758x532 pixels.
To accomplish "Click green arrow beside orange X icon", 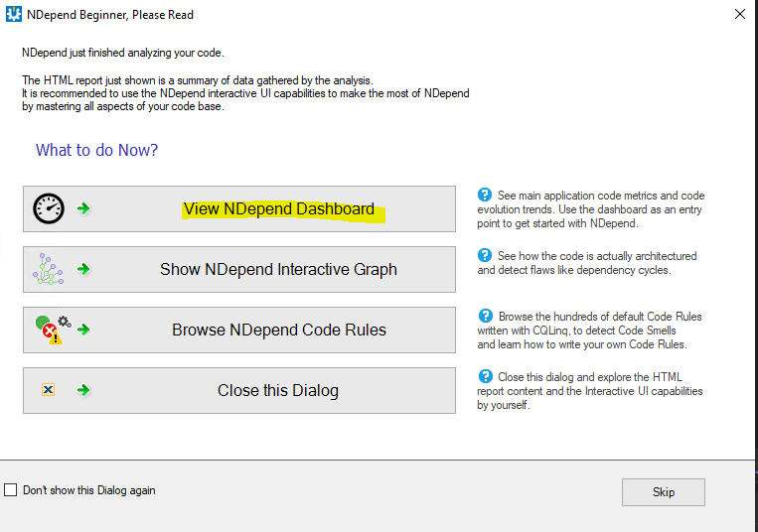I will pyautogui.click(x=83, y=390).
